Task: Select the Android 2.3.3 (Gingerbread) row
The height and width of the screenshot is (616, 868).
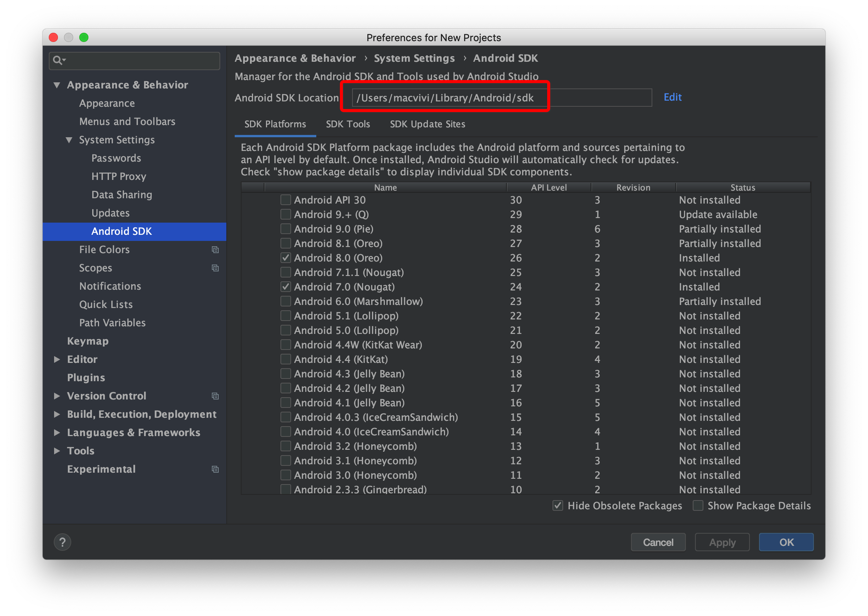Action: pyautogui.click(x=526, y=489)
